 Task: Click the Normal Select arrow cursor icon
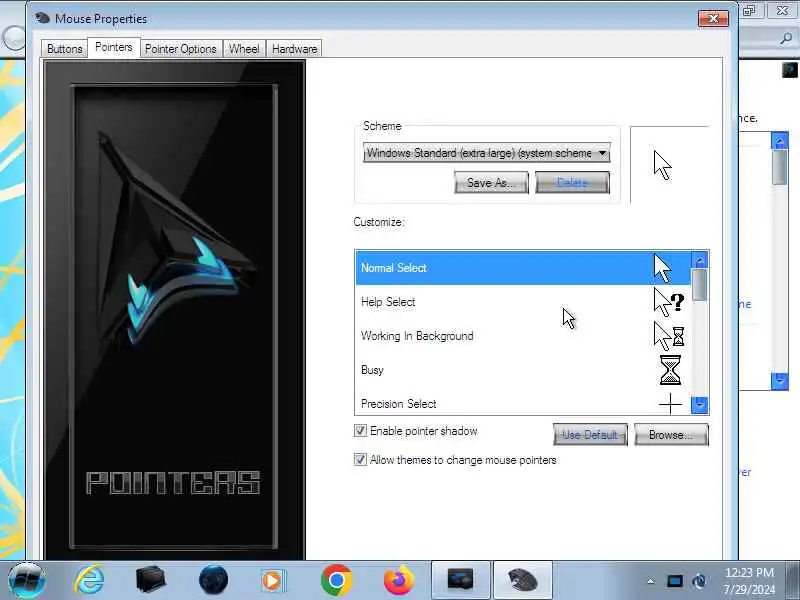tap(662, 268)
